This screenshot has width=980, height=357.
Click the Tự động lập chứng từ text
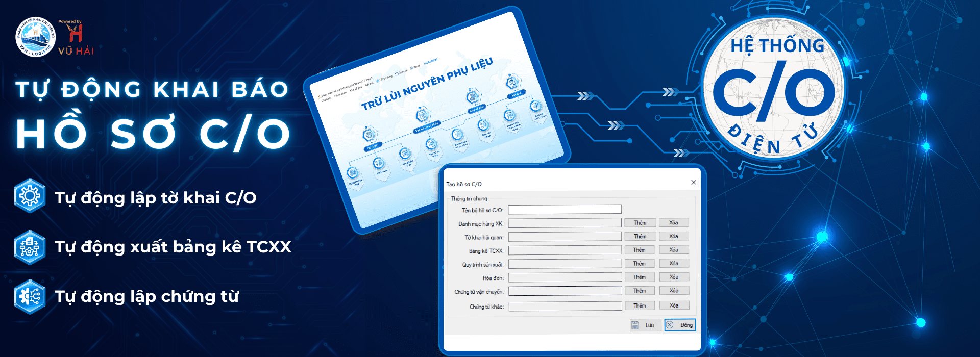tap(147, 296)
